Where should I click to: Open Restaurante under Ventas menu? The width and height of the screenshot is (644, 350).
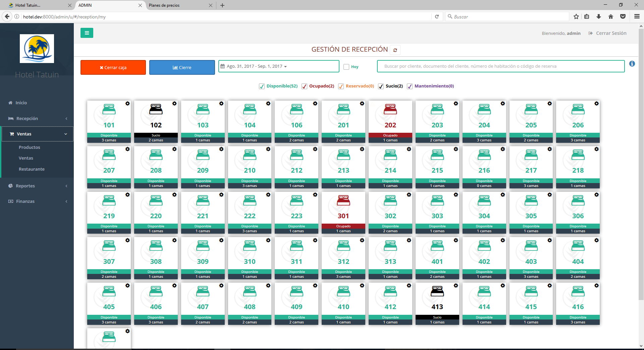click(x=32, y=169)
